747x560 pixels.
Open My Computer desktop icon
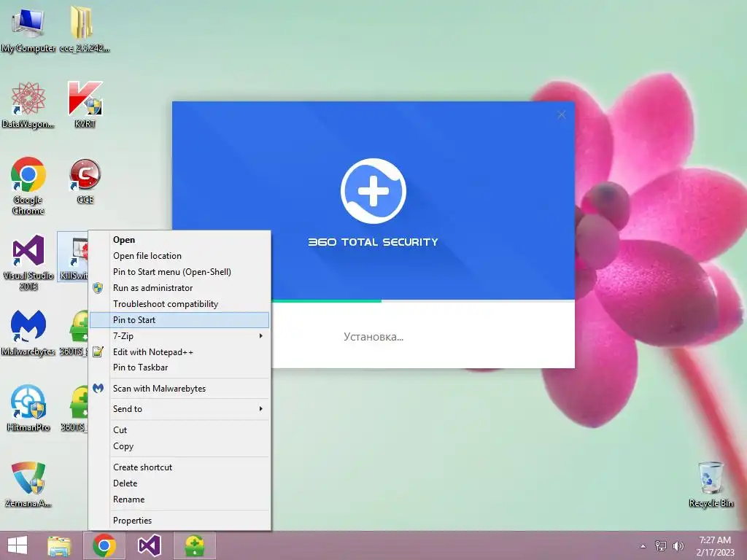point(28,28)
